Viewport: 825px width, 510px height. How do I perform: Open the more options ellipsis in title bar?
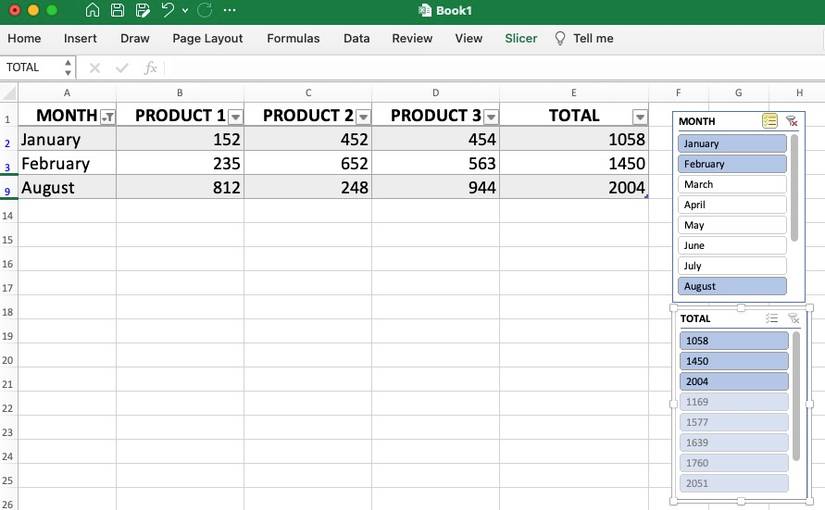coord(230,10)
